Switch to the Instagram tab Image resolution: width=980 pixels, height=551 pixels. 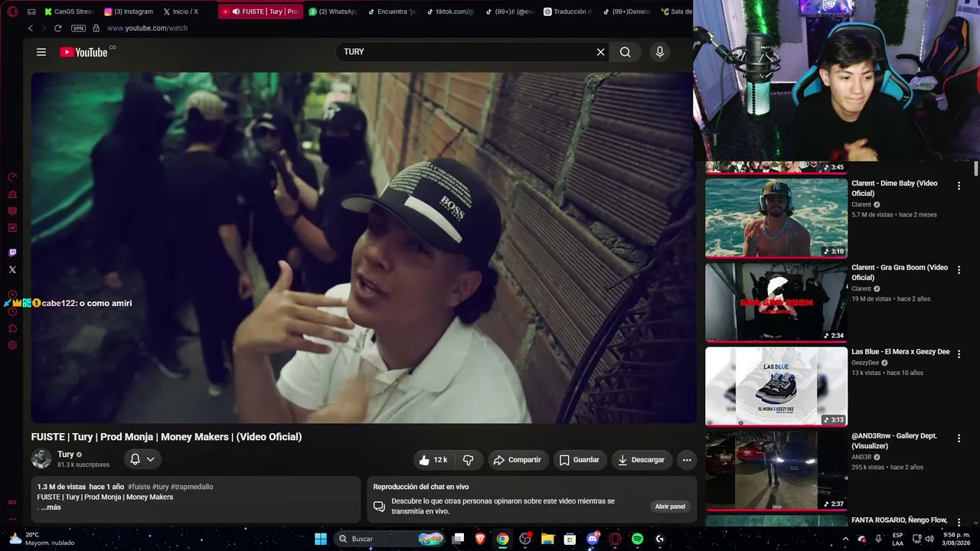(x=129, y=11)
